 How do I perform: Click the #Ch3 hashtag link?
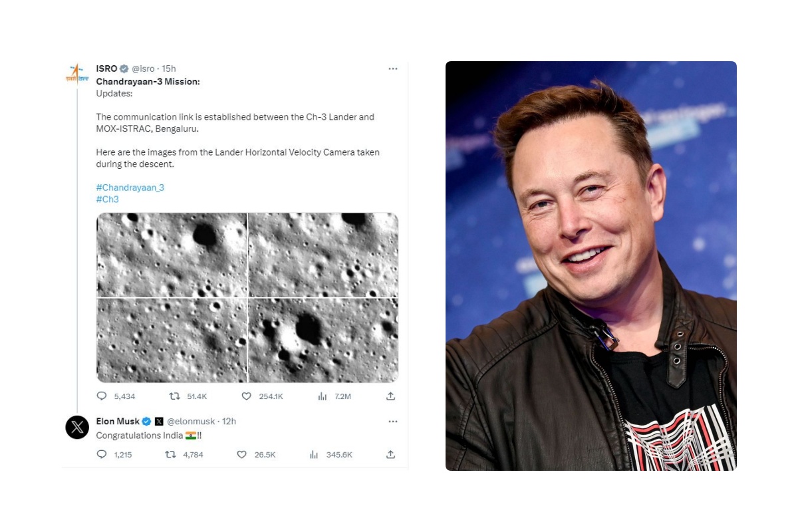107,199
